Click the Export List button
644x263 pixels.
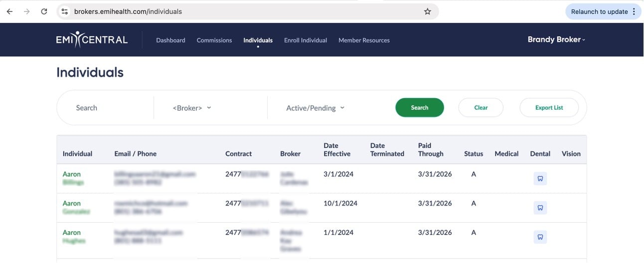pyautogui.click(x=549, y=108)
